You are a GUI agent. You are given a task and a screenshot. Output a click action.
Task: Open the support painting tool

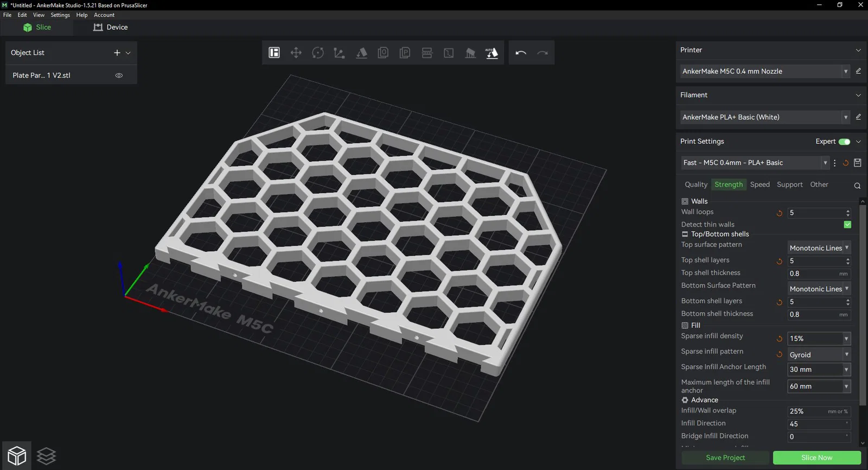(470, 53)
